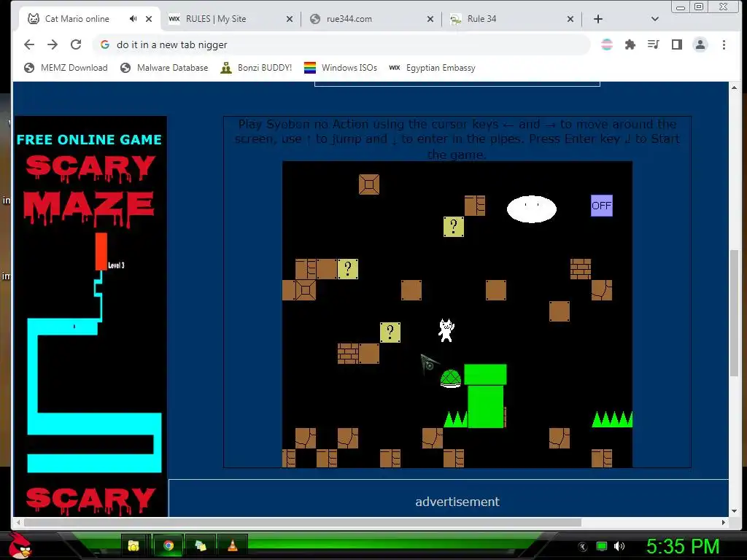The width and height of the screenshot is (747, 560).
Task: Click the advertisement label below the game
Action: pos(457,502)
